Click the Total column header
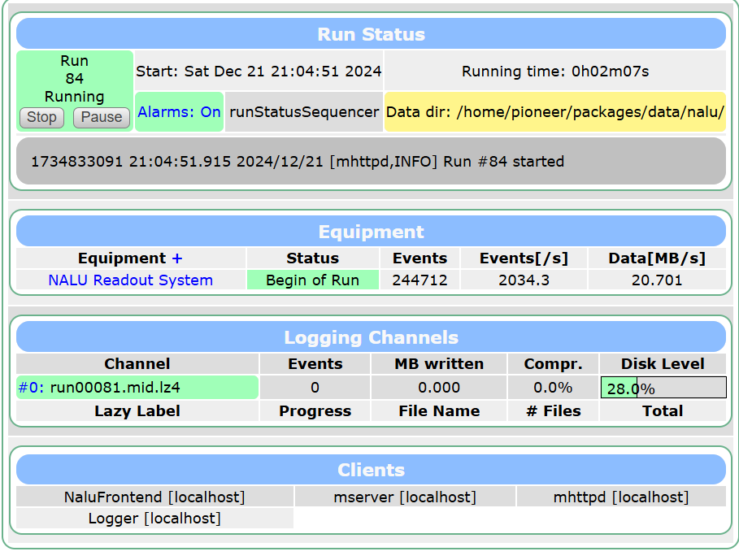The image size is (739, 560). pos(663,411)
